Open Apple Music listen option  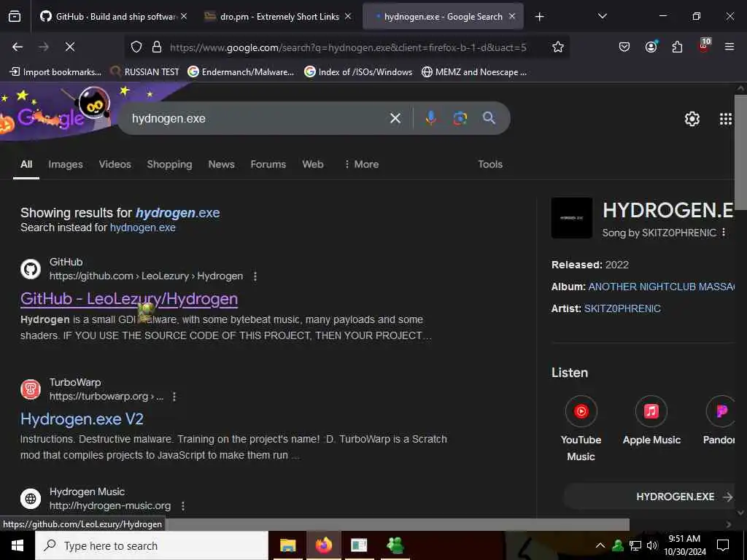(x=651, y=420)
